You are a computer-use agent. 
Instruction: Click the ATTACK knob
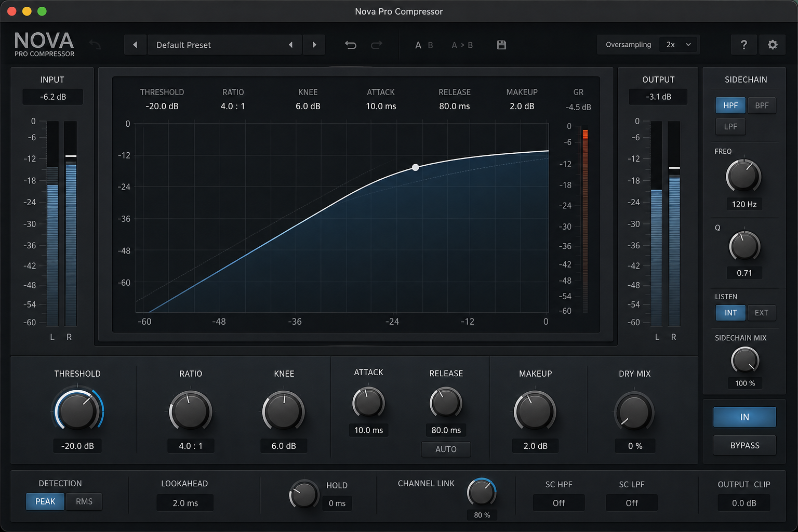[368, 403]
